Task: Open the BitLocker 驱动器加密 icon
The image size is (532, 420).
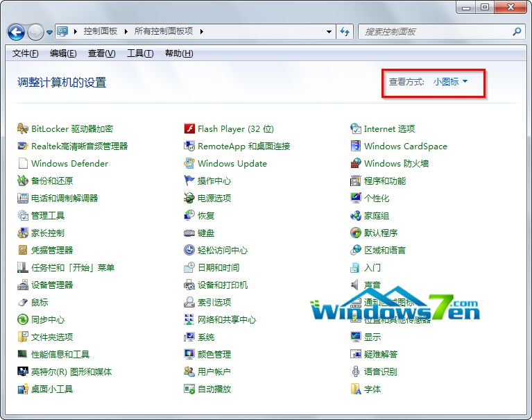Action: point(23,128)
